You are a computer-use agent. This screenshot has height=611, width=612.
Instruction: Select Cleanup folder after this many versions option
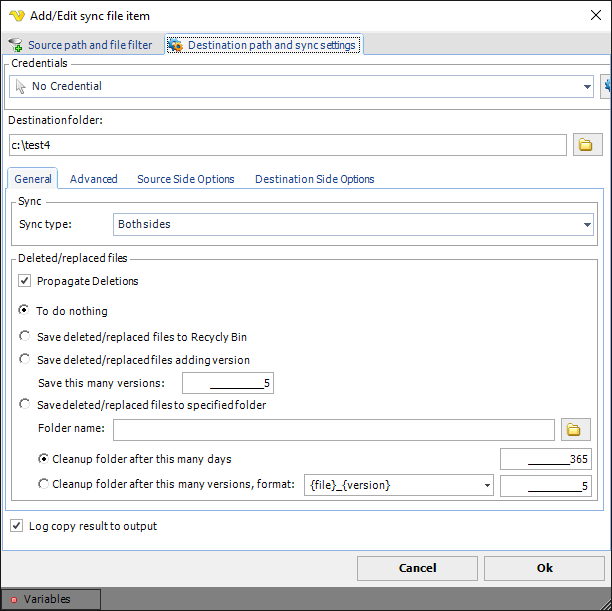tap(44, 485)
